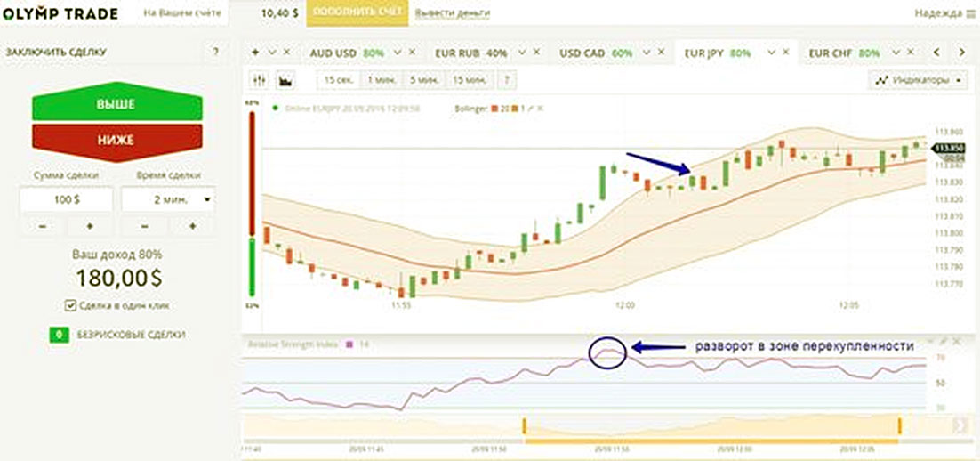The height and width of the screenshot is (461, 980).
Task: Open hamburger menu next to Надежда
Action: coord(970,13)
